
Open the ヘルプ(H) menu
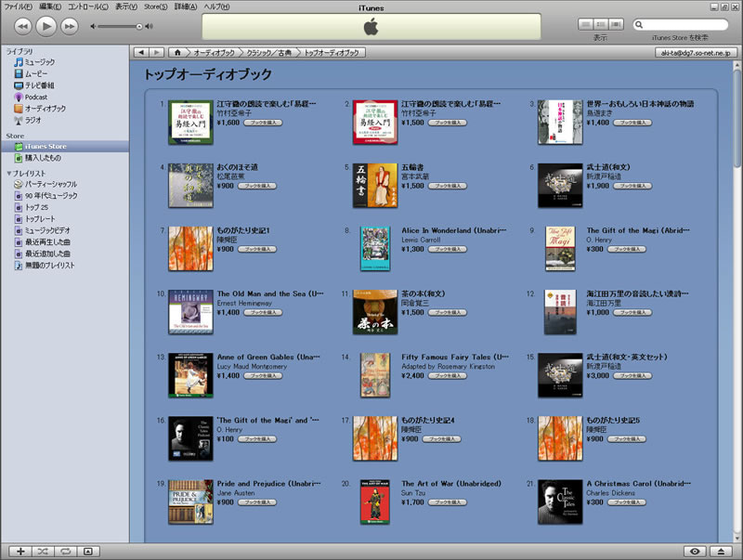pyautogui.click(x=216, y=7)
